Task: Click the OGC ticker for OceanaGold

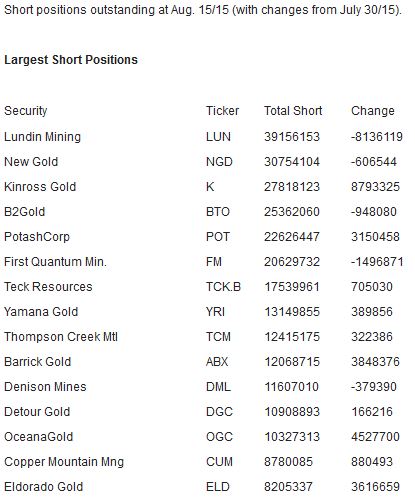Action: click(219, 437)
